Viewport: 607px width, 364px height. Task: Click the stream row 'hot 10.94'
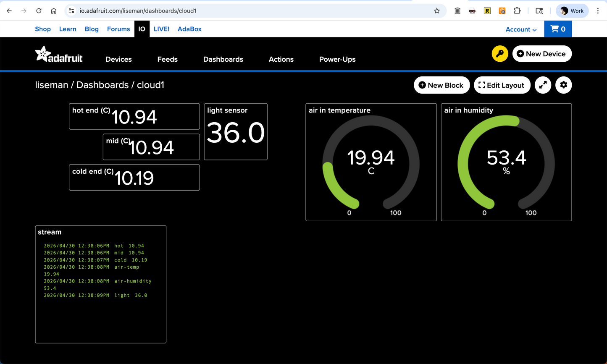(94, 246)
